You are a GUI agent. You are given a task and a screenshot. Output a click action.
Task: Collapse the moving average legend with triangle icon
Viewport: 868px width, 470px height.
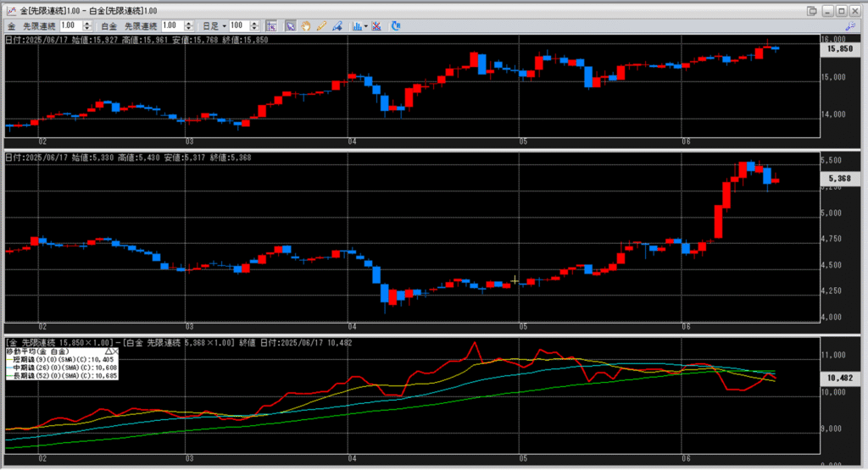109,351
